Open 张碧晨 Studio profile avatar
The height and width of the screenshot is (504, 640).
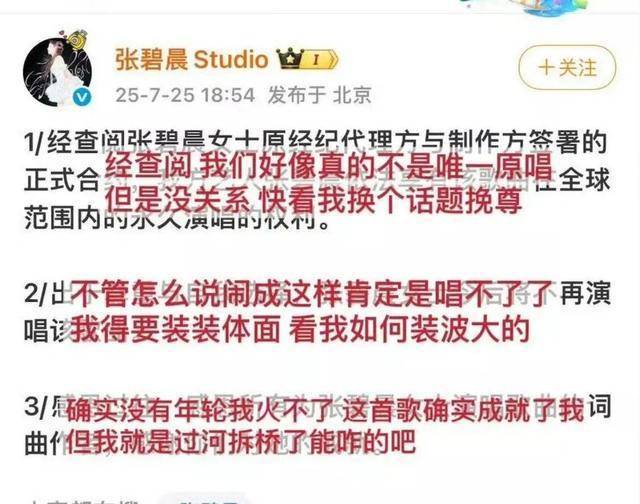pyautogui.click(x=57, y=71)
